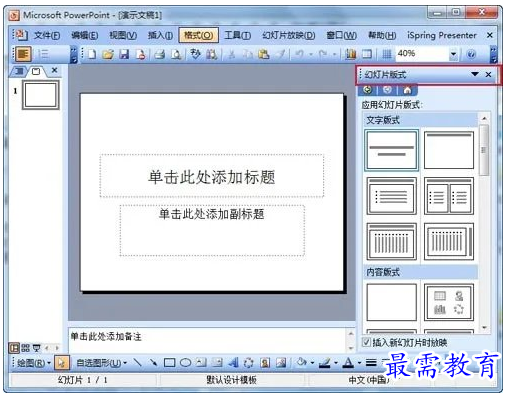Insert a chart using the toolbar icon
Image resolution: width=507 pixels, height=397 pixels.
[350, 54]
